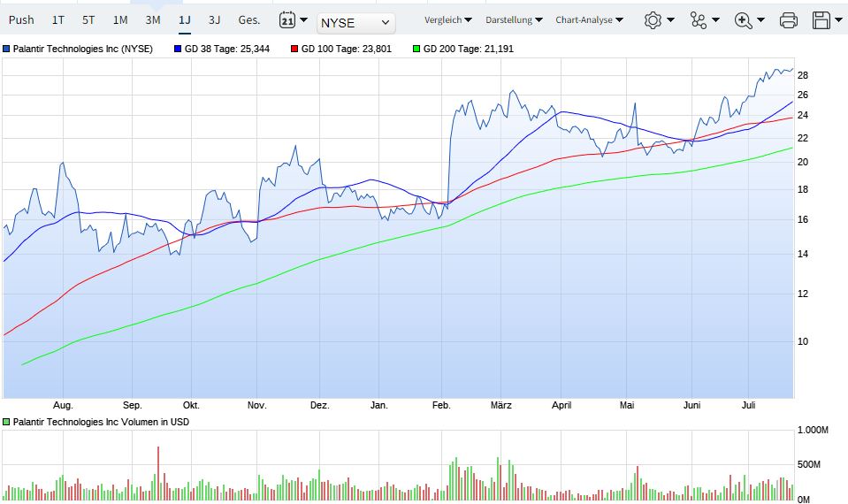This screenshot has height=504, width=848.
Task: Expand the arrow next to settings gear
Action: coord(670,20)
